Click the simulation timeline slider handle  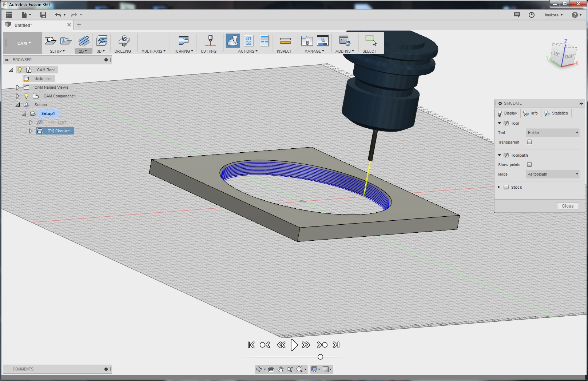[x=320, y=357]
